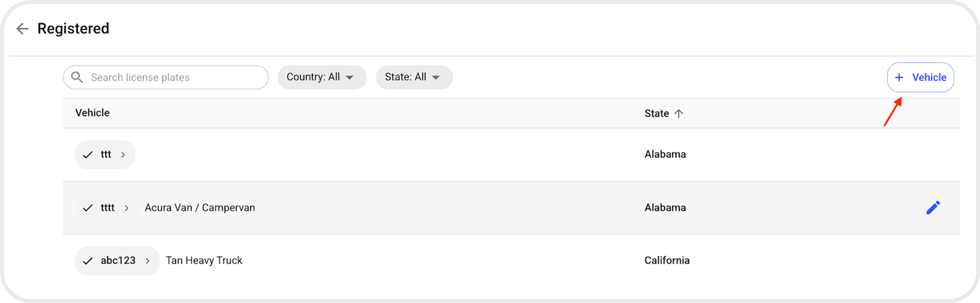Screen dimensions: 980x303
Task: Expand the ttt plate chevron
Action: 123,155
